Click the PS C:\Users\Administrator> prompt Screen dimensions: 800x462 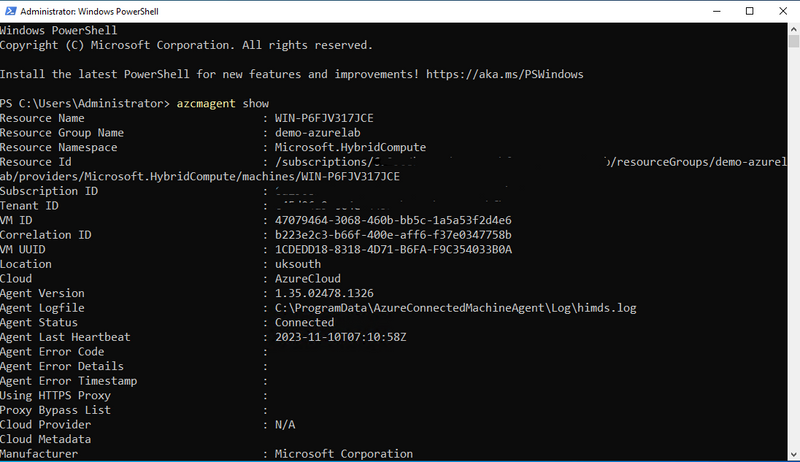click(x=85, y=104)
